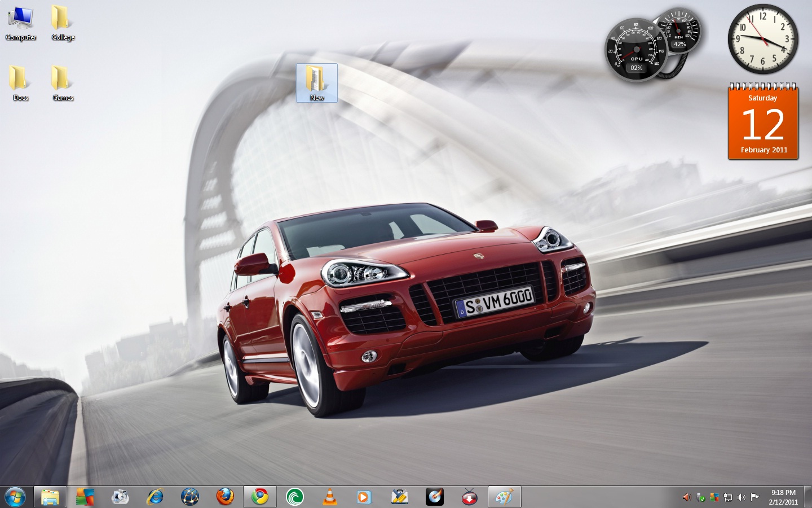The image size is (812, 508).
Task: Open the white volume speaker tray icon
Action: [x=742, y=497]
